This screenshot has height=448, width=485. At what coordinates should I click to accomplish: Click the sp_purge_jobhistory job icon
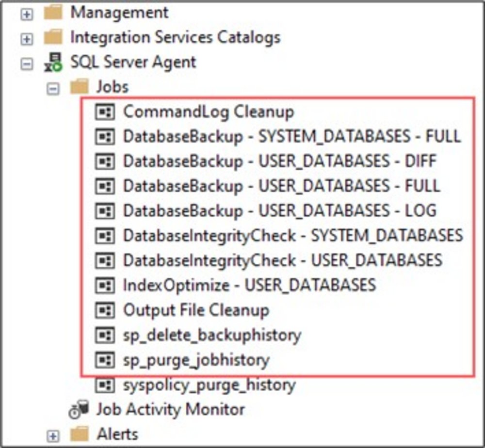point(105,360)
